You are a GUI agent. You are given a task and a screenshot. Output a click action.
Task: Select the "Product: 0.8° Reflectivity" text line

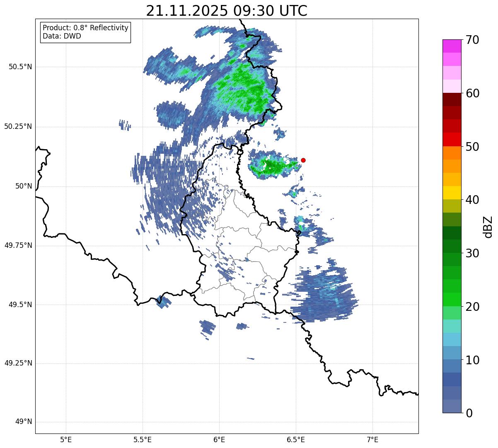86,28
